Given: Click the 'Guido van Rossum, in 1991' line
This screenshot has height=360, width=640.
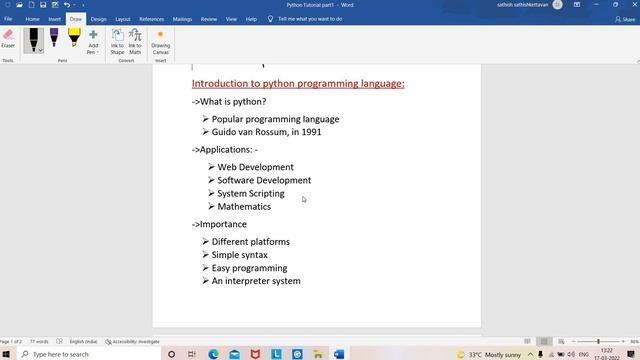Looking at the screenshot, I should pos(266,132).
